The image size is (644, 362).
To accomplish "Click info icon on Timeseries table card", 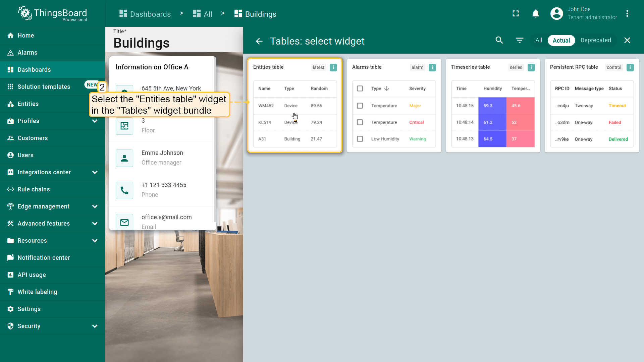I will point(531,67).
